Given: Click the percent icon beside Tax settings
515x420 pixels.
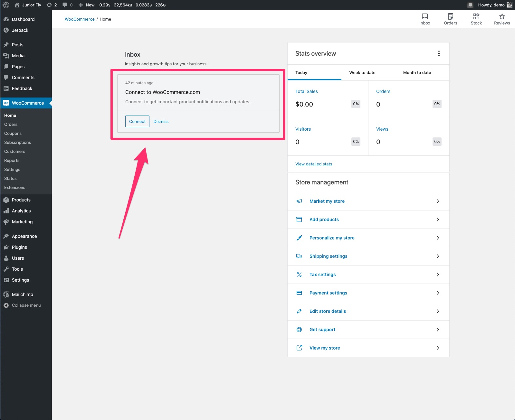Looking at the screenshot, I should (x=299, y=275).
